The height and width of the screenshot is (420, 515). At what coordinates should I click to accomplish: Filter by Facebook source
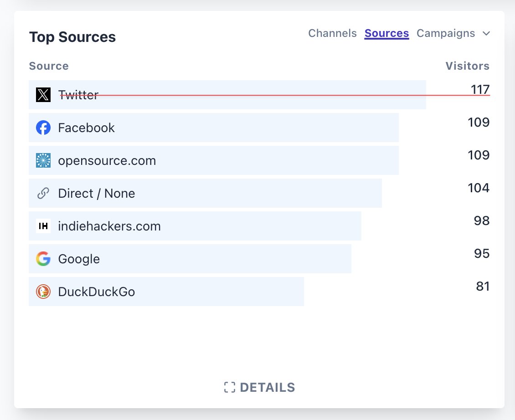coord(87,128)
